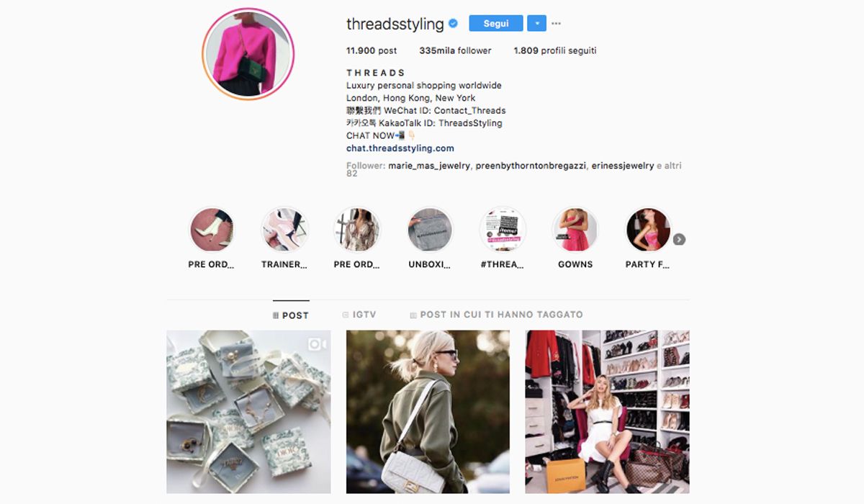The height and width of the screenshot is (504, 864).
Task: Open the Dior jewelry boxes video post
Action: 248,412
